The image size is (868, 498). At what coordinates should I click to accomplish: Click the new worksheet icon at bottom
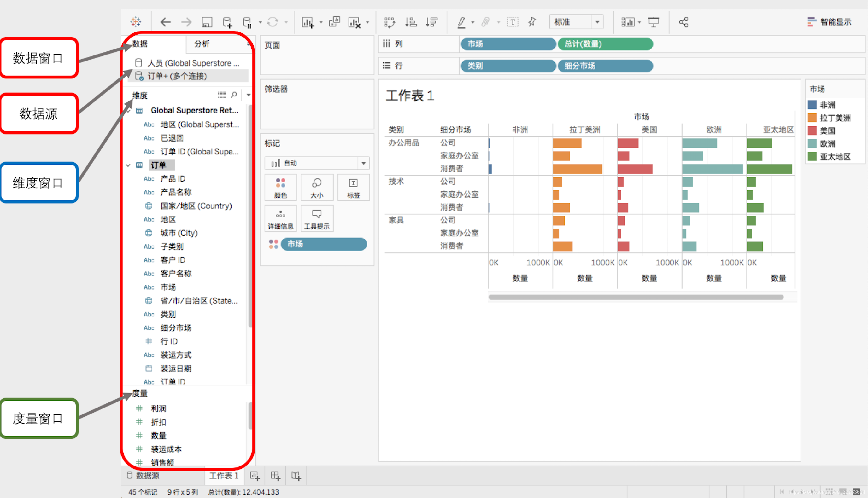pyautogui.click(x=255, y=476)
